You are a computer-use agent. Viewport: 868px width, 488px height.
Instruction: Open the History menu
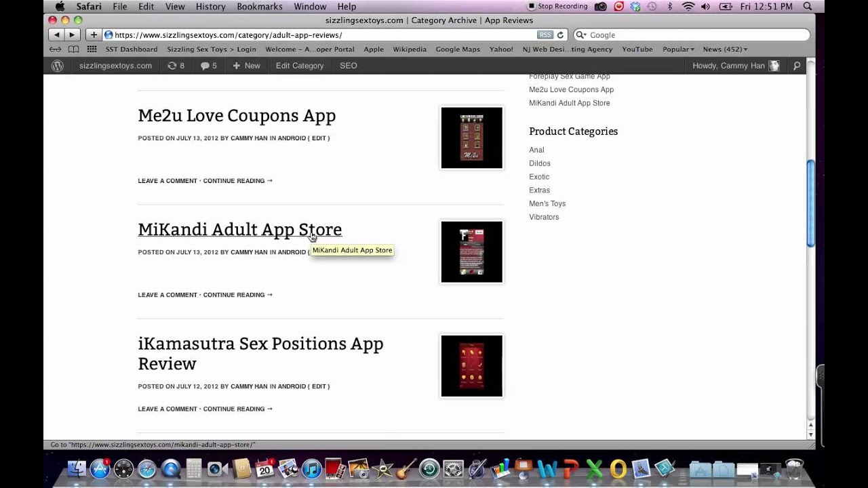(210, 6)
